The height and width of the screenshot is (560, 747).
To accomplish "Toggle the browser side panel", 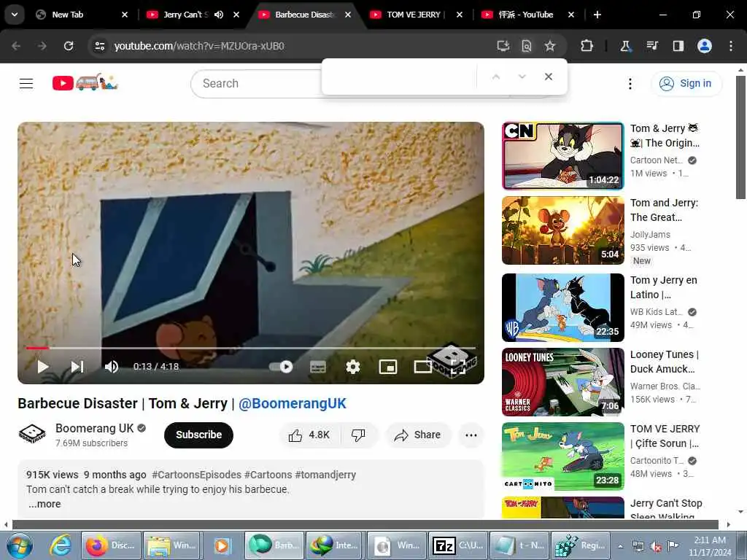I will coord(678,46).
